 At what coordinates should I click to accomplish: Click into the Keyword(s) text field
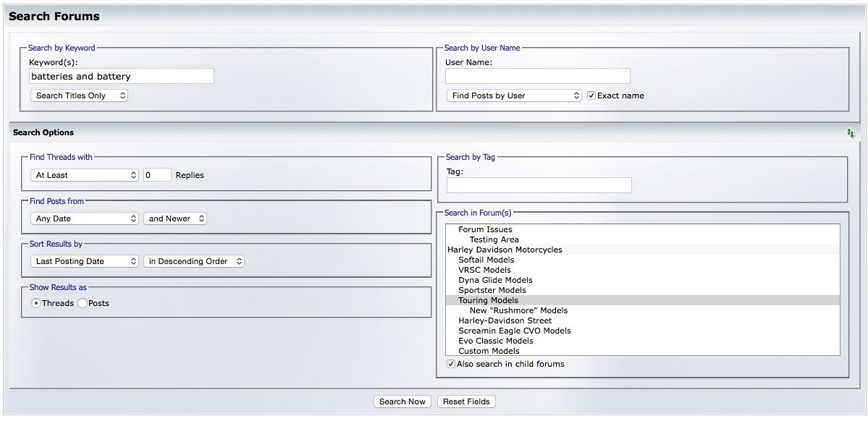click(x=122, y=76)
